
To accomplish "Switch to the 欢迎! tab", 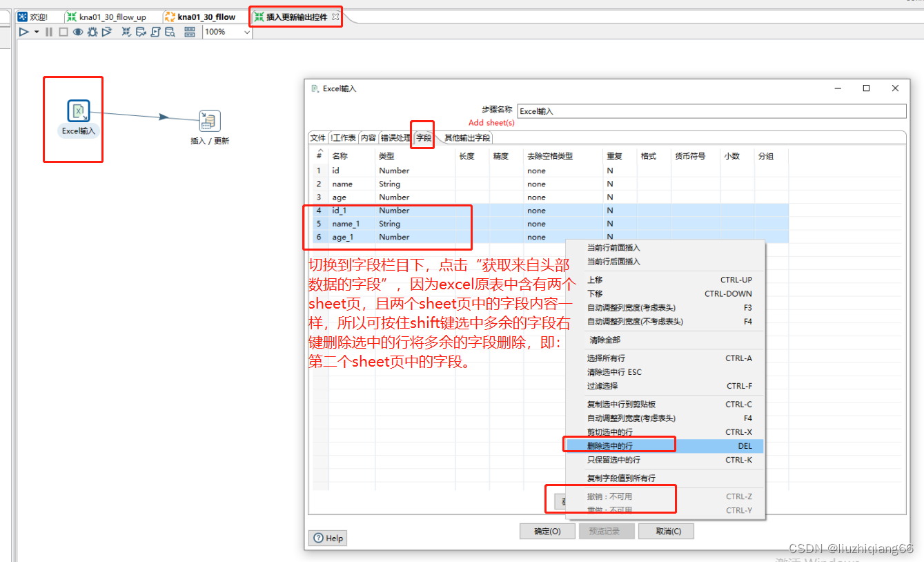I will coord(33,17).
